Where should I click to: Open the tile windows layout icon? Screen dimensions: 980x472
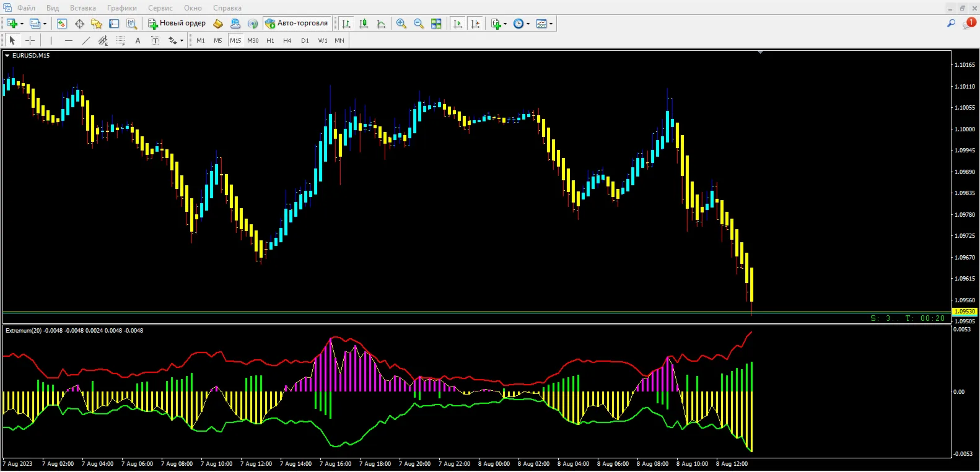(x=436, y=24)
